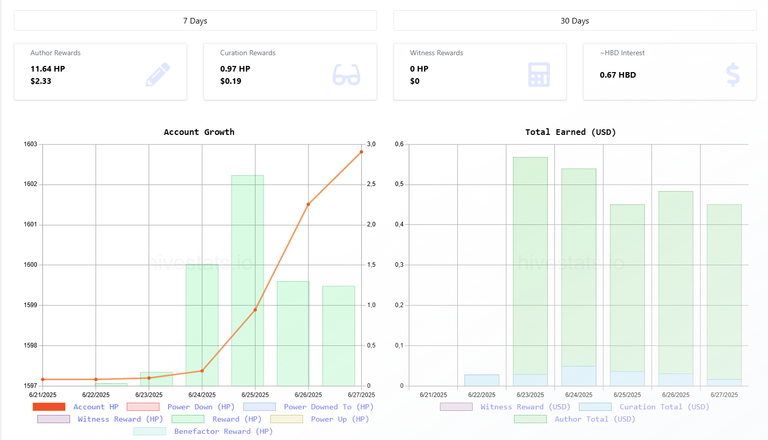Hide Benefactor Reward (HP) series

click(203, 431)
